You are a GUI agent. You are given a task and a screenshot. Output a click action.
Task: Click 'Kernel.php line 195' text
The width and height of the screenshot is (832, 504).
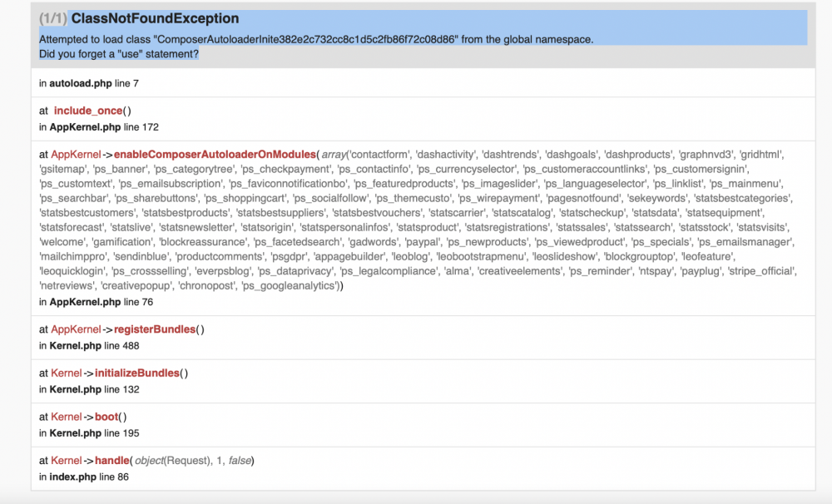(x=95, y=433)
